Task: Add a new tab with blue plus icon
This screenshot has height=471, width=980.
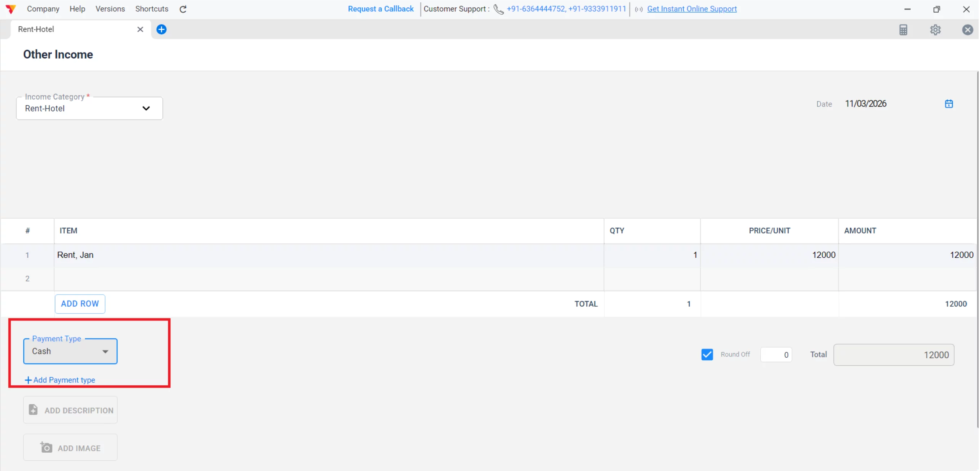Action: (x=162, y=29)
